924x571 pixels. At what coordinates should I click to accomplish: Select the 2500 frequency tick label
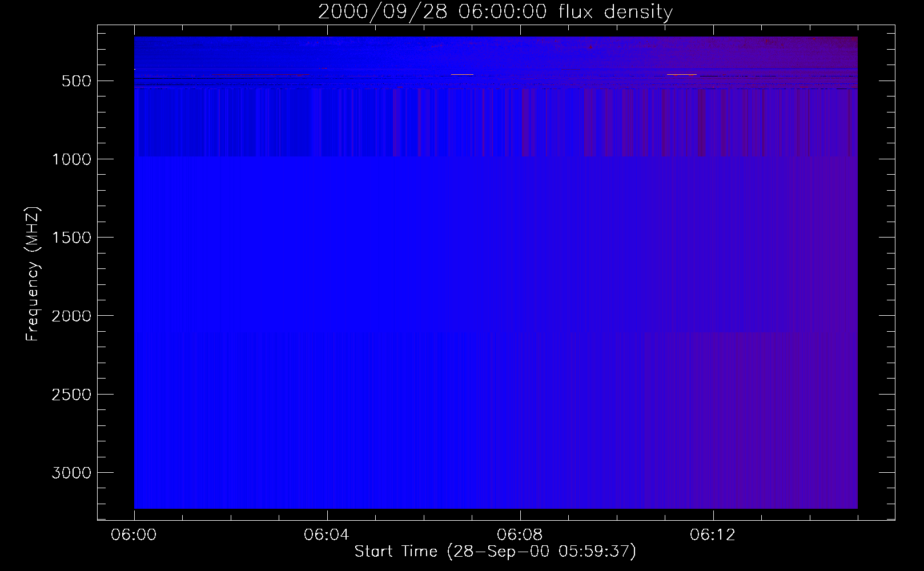tap(71, 395)
